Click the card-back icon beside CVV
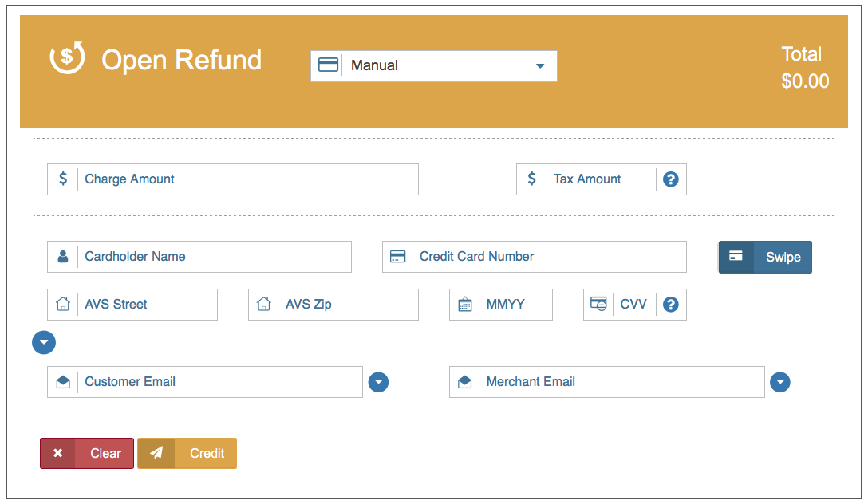 (600, 304)
